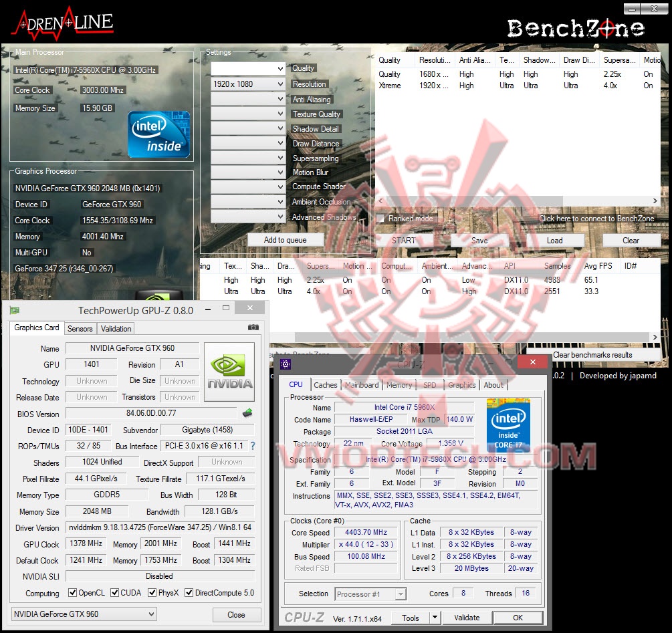672x633 pixels.
Task: Click the Intel Core i7 badge in CPU-Z
Action: pyautogui.click(x=508, y=424)
